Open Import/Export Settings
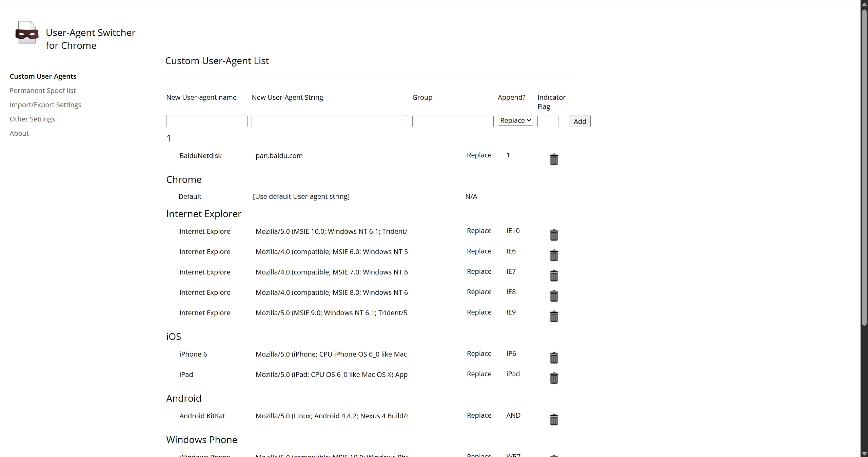This screenshot has height=457, width=868. point(45,104)
